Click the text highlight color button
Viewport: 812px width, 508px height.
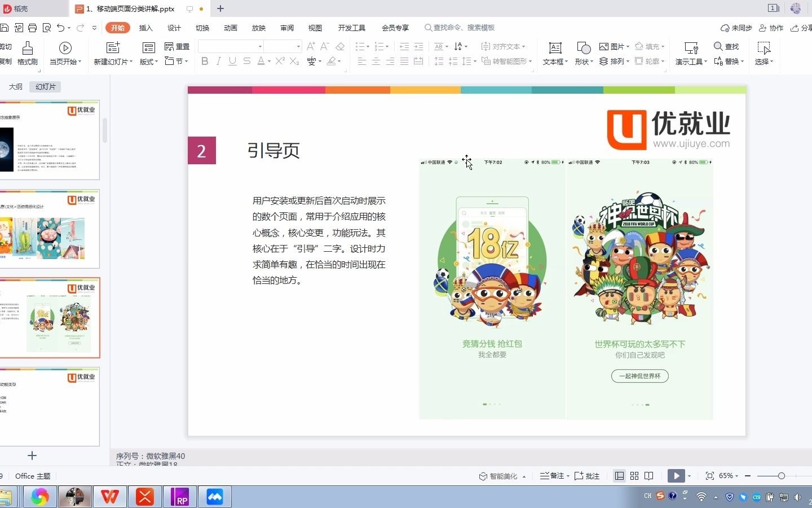pyautogui.click(x=332, y=61)
